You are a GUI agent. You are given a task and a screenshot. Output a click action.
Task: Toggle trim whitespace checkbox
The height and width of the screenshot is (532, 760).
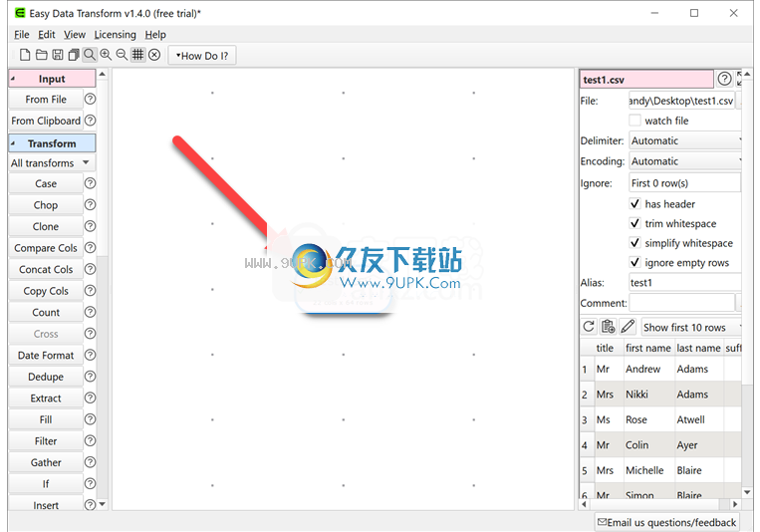click(x=634, y=223)
